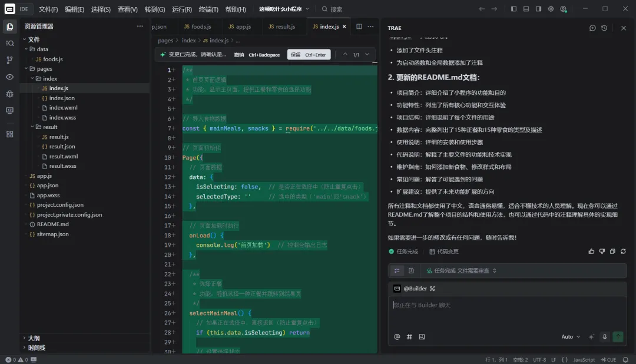Toggle the primary left sidebar layout

[x=514, y=9]
